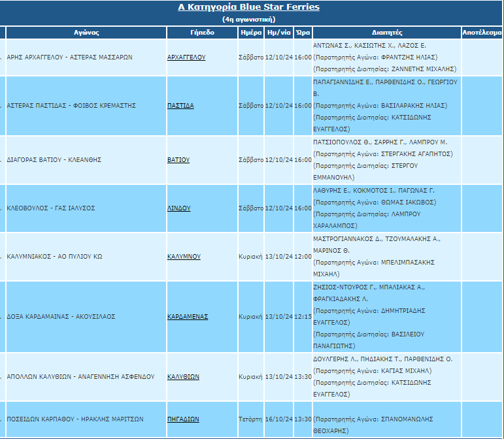Open the Α Κατηγορία Blue Star Ferries title link
This screenshot has height=439, width=504.
coord(248,7)
